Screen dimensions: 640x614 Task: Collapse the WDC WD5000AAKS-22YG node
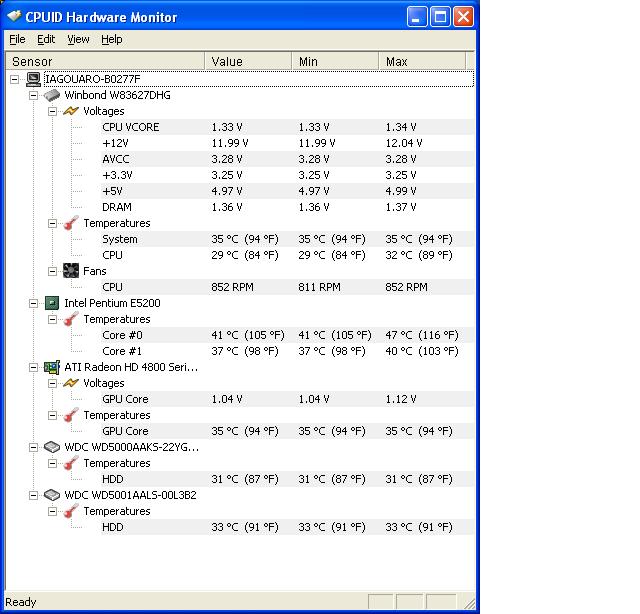coord(33,447)
